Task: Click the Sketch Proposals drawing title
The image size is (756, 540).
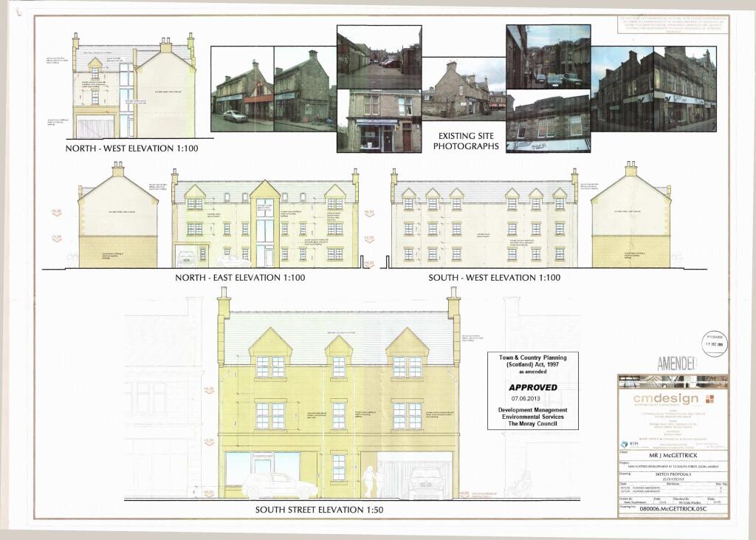Action: coord(673,475)
